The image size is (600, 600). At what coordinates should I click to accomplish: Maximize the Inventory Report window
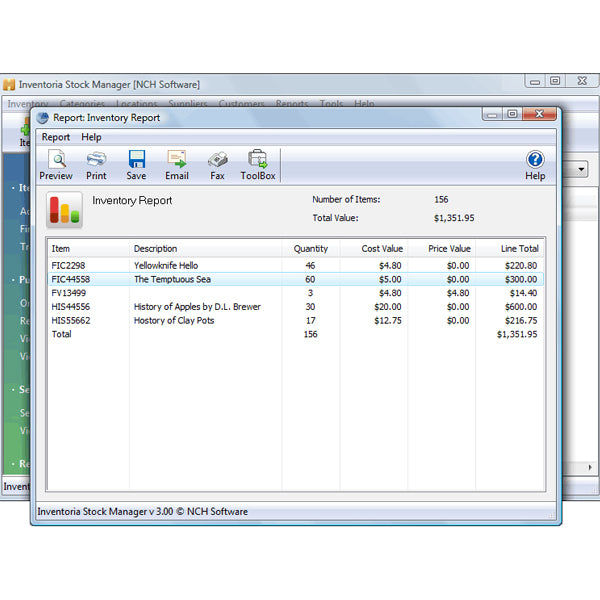[512, 114]
